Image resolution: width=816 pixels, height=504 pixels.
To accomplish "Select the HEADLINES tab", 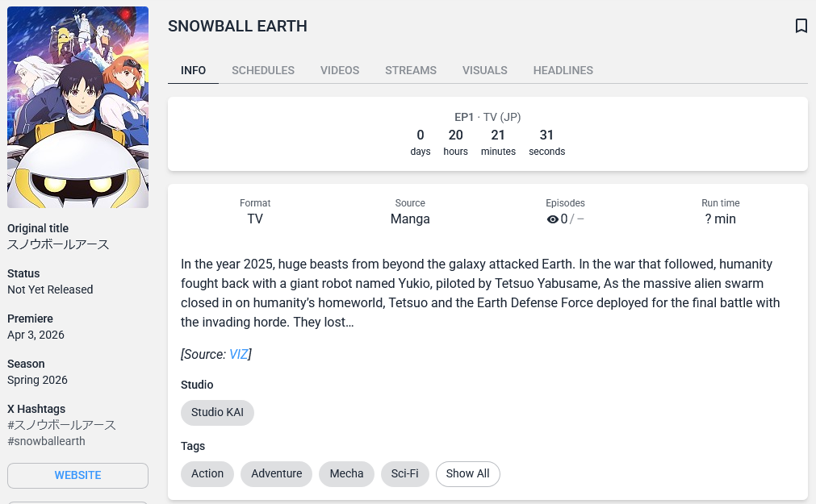I will coord(563,70).
